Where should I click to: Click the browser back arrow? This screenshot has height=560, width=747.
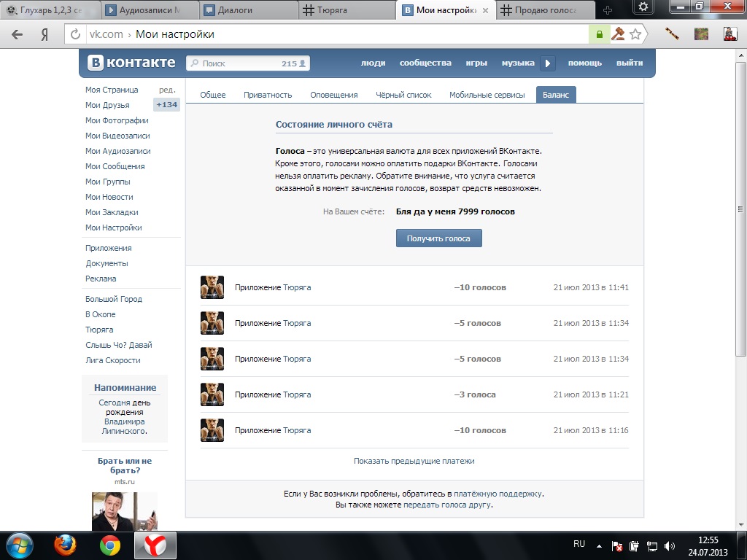18,34
